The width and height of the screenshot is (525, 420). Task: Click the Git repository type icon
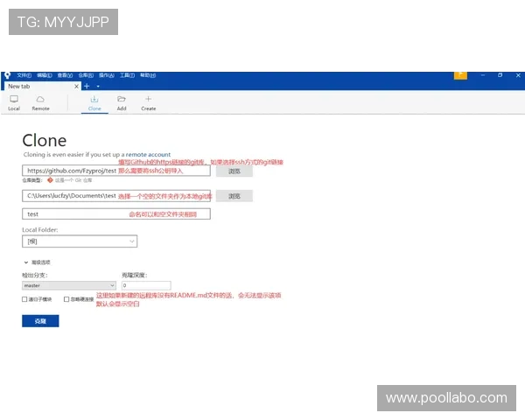pos(50,180)
